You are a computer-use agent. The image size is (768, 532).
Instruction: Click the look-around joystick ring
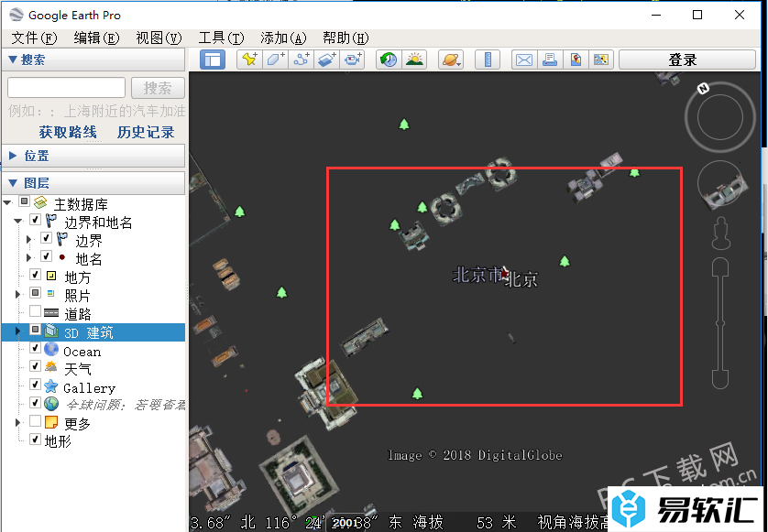coord(720,117)
